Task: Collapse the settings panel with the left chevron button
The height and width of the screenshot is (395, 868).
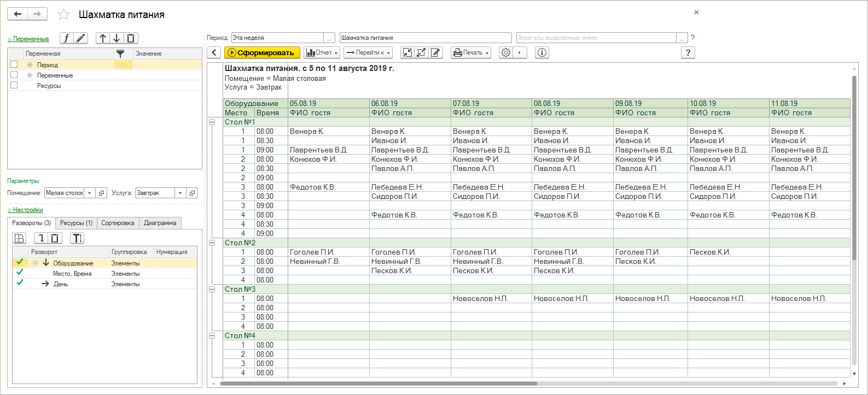Action: tap(214, 52)
